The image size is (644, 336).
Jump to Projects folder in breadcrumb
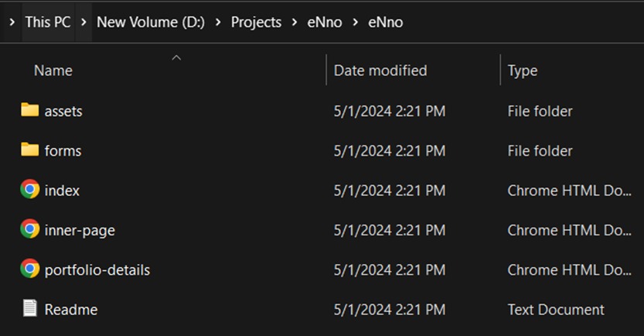pos(256,22)
